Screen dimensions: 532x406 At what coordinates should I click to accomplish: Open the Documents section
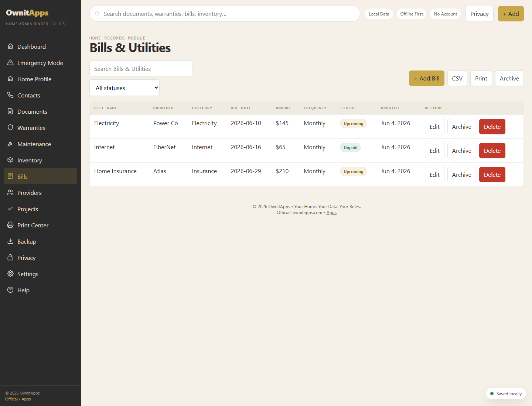pyautogui.click(x=40, y=111)
